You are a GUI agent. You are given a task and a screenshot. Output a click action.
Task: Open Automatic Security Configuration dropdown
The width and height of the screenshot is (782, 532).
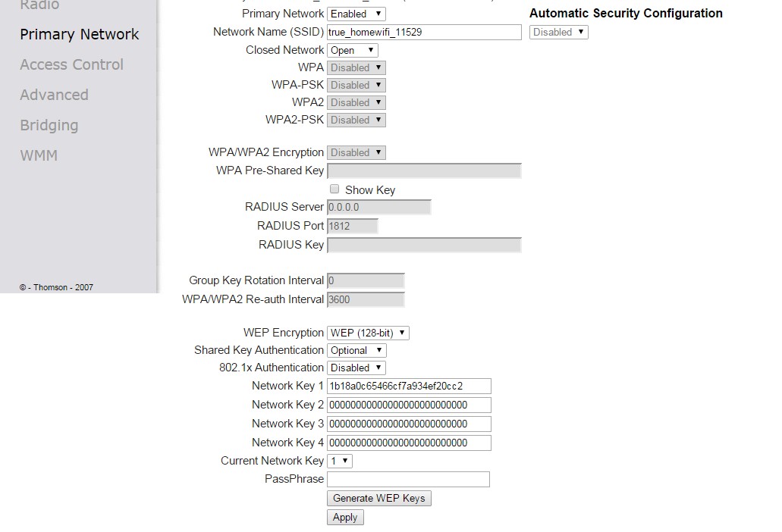pos(559,32)
